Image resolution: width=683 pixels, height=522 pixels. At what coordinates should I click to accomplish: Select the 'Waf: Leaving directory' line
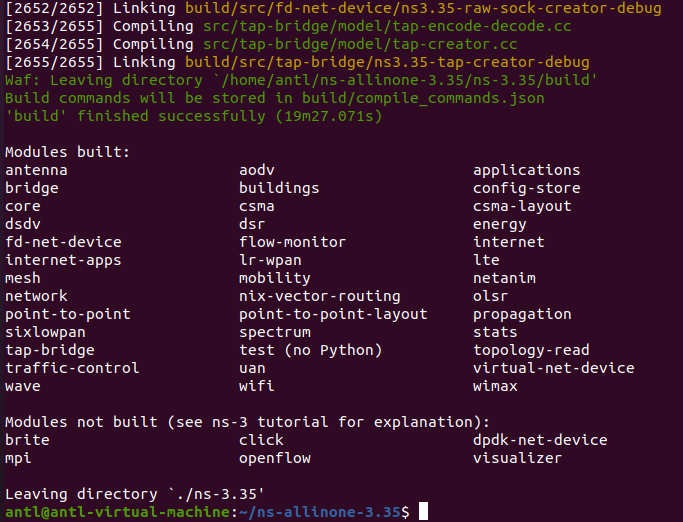coord(301,80)
